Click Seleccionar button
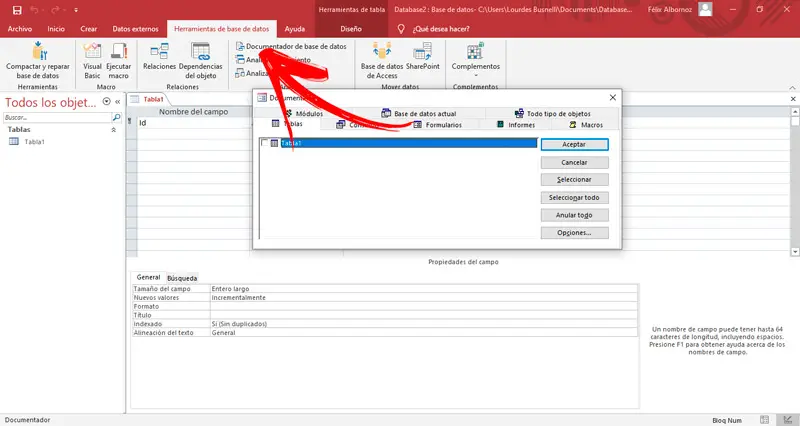 point(574,180)
